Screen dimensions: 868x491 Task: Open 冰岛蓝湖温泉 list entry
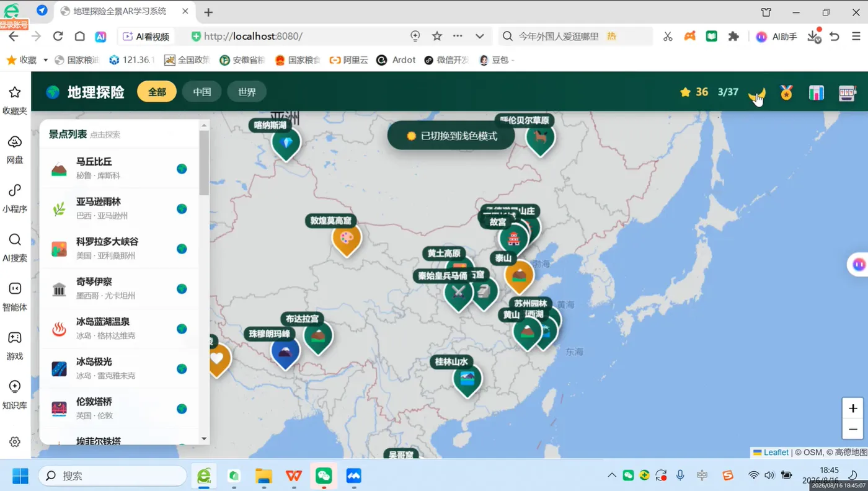coord(119,328)
